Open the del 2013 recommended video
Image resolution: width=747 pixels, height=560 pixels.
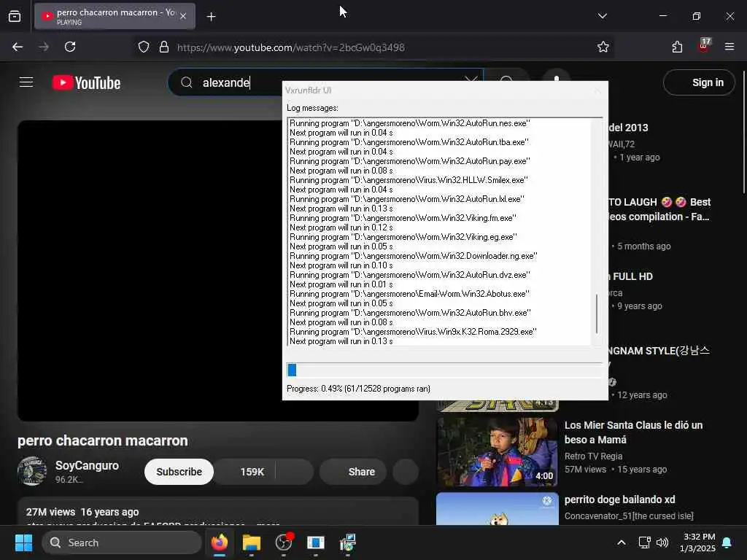point(628,128)
